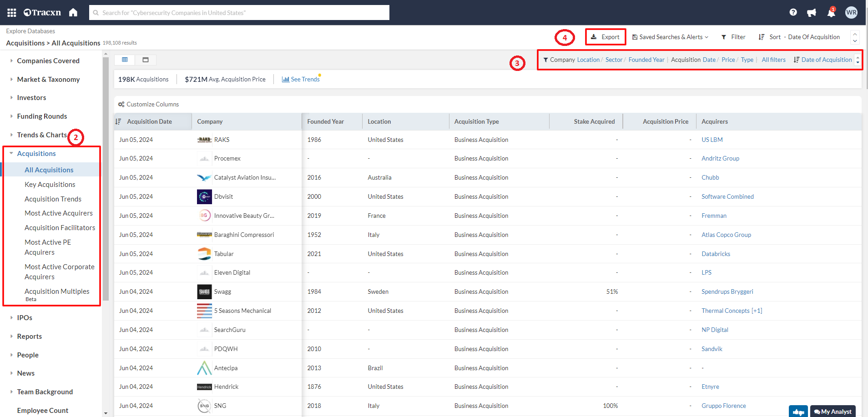Click Acquisitions breadcrumb link
This screenshot has width=868, height=417.
point(25,43)
